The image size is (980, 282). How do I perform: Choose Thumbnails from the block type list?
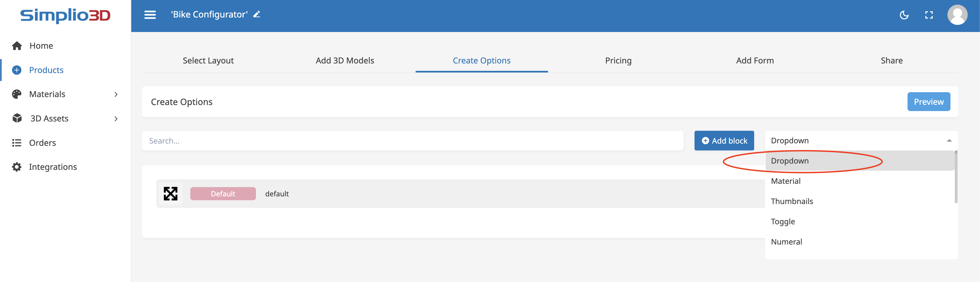tap(792, 201)
